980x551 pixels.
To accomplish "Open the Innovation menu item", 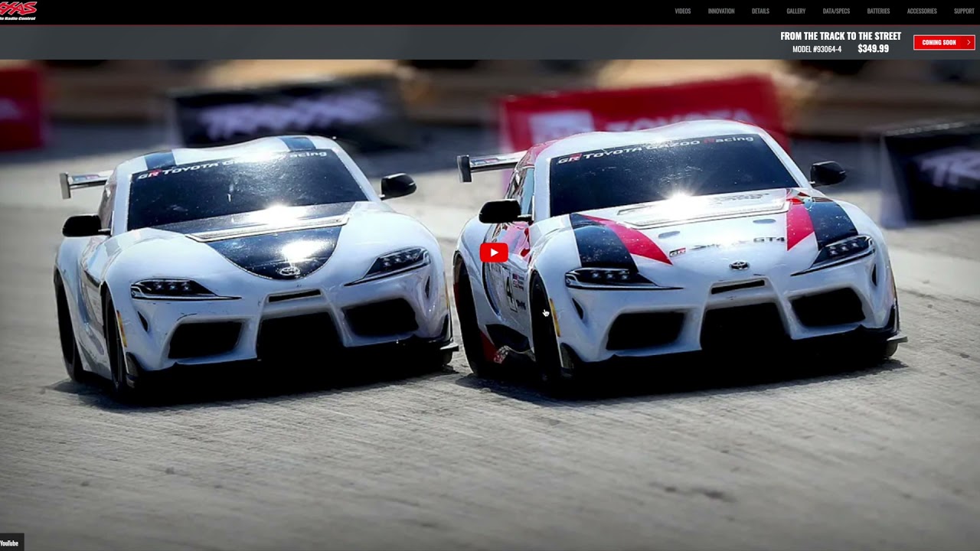I will 721,11.
